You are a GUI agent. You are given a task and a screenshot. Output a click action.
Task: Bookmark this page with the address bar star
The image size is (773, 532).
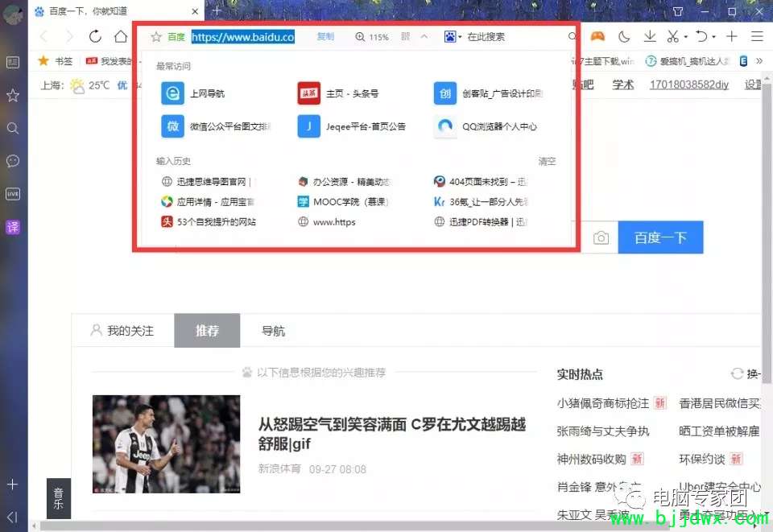pyautogui.click(x=156, y=36)
